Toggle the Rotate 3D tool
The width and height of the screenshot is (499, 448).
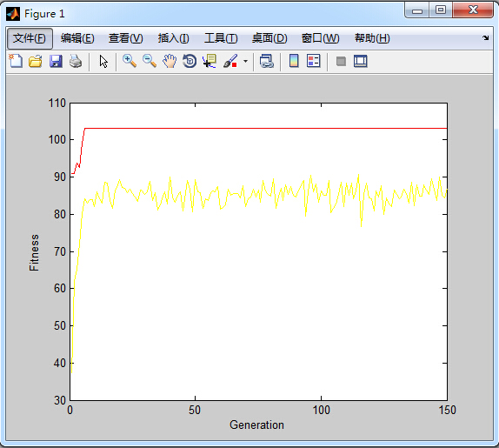pyautogui.click(x=190, y=61)
